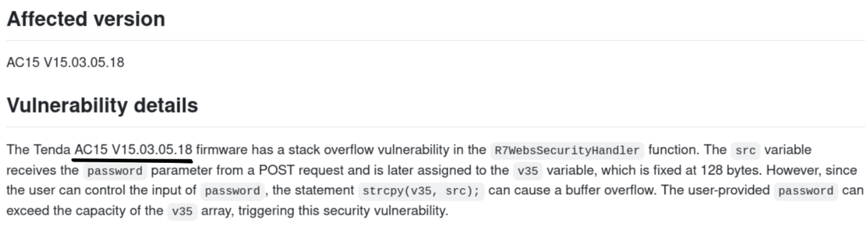The image size is (868, 229).
Task: Click the underlined AC15 V15.03.05.18 text
Action: coord(134,149)
